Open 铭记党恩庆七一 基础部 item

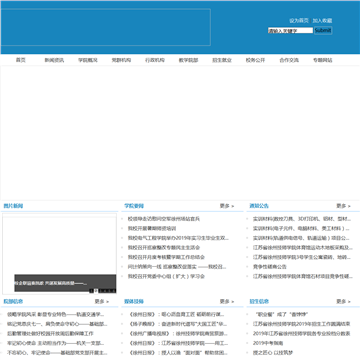57,324
